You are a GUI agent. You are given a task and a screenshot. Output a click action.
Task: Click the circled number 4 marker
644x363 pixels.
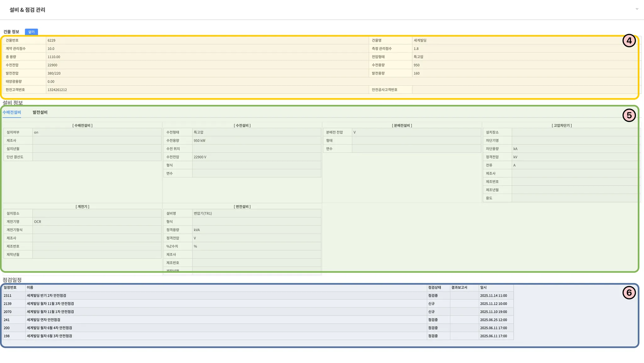click(x=629, y=41)
